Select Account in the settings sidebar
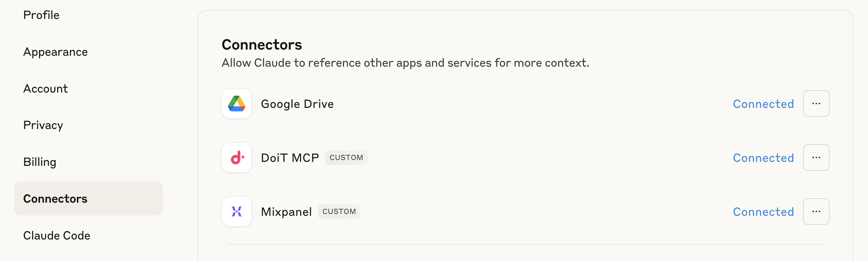The height and width of the screenshot is (261, 868). (x=46, y=89)
